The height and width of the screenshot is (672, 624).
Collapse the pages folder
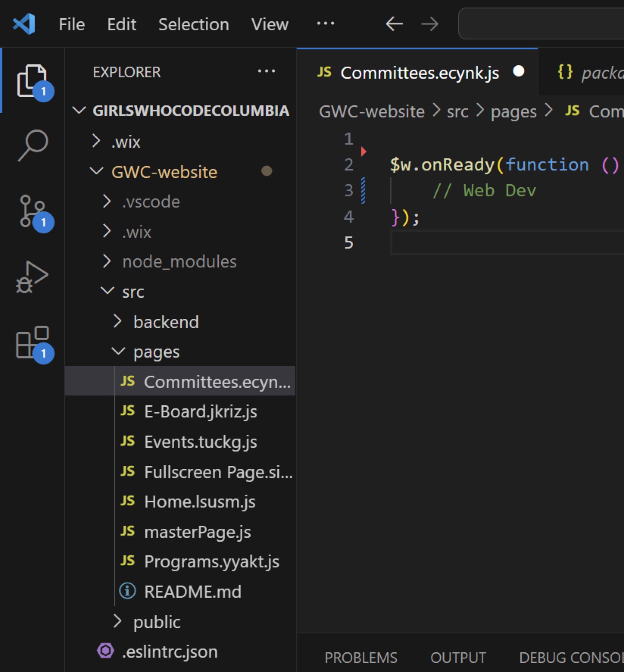tap(181, 352)
